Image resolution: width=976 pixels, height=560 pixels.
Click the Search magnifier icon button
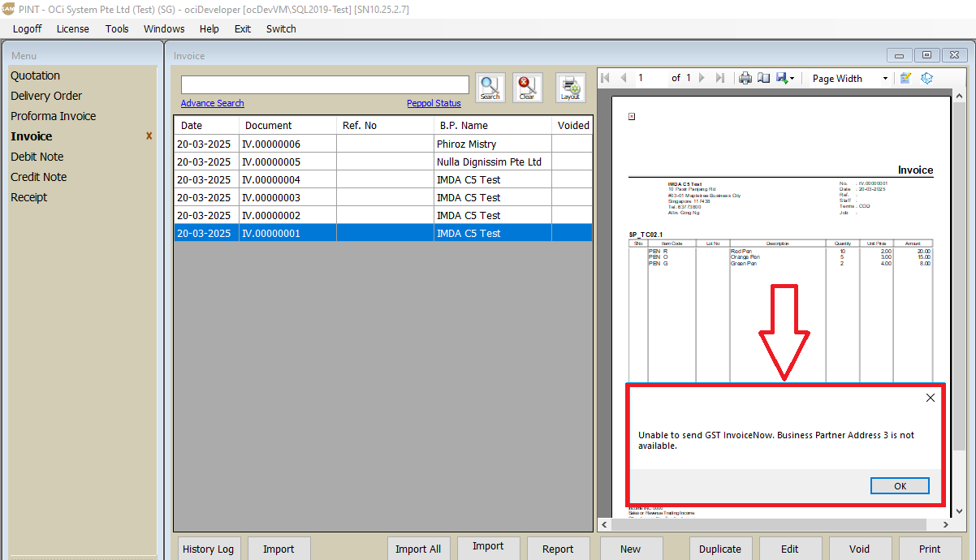tap(490, 88)
